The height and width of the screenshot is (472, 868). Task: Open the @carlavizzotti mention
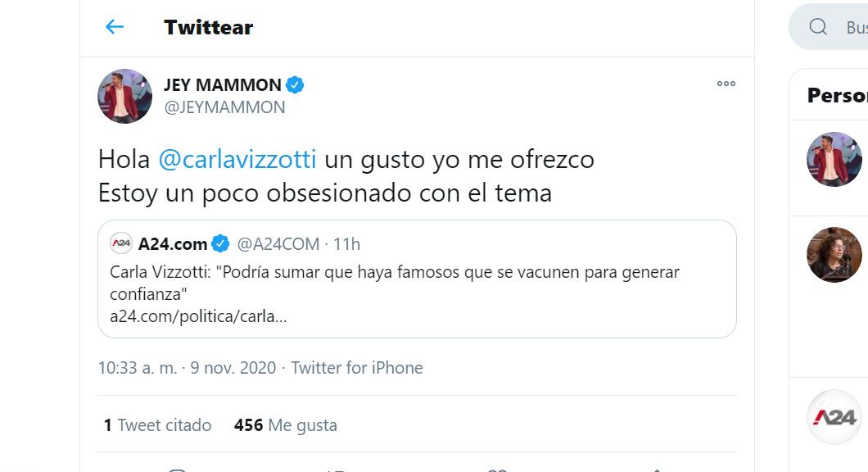[x=236, y=158]
